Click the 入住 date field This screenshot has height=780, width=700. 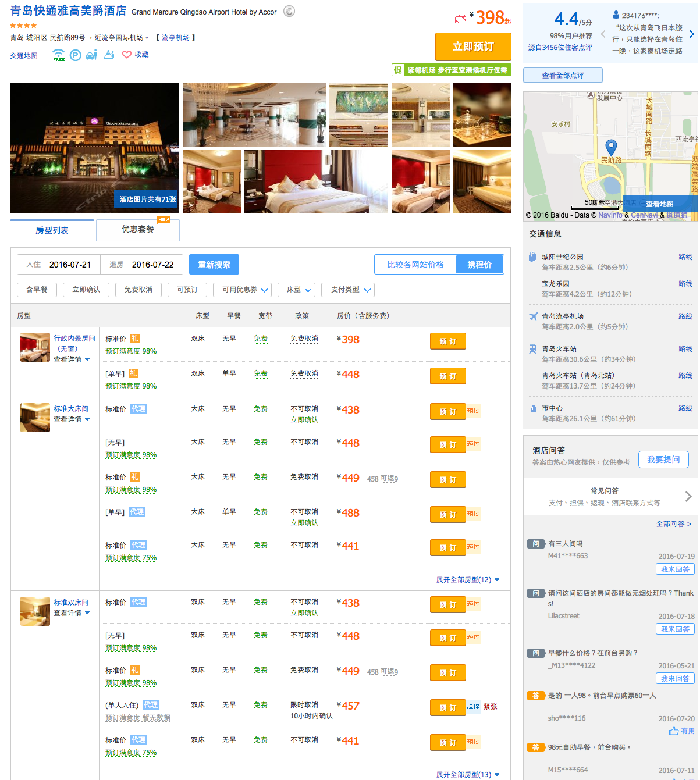coord(59,265)
